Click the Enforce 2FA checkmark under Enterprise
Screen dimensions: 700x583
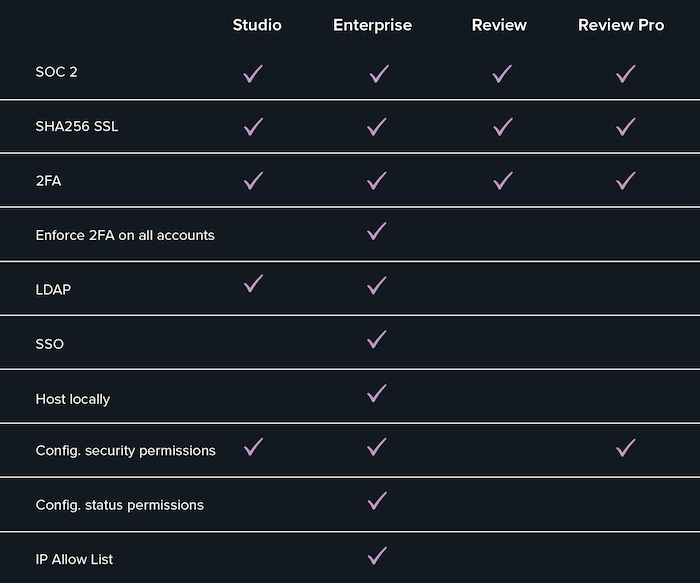377,231
